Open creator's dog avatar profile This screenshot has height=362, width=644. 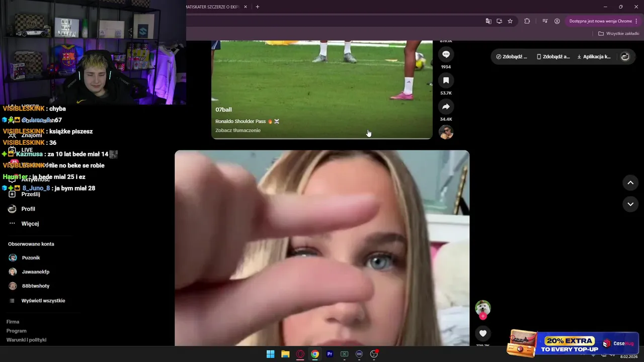click(x=483, y=308)
